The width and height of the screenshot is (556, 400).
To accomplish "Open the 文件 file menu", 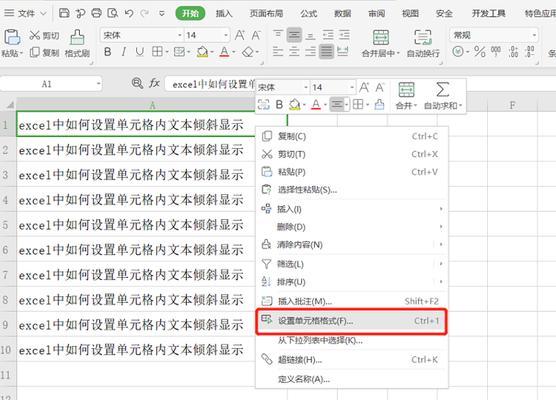I will (25, 13).
